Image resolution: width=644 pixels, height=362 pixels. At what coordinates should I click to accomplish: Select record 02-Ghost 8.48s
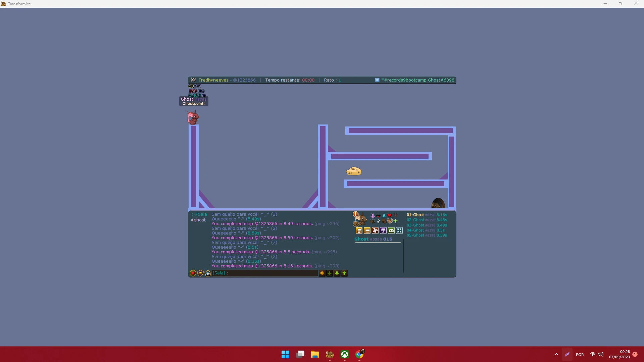point(427,220)
